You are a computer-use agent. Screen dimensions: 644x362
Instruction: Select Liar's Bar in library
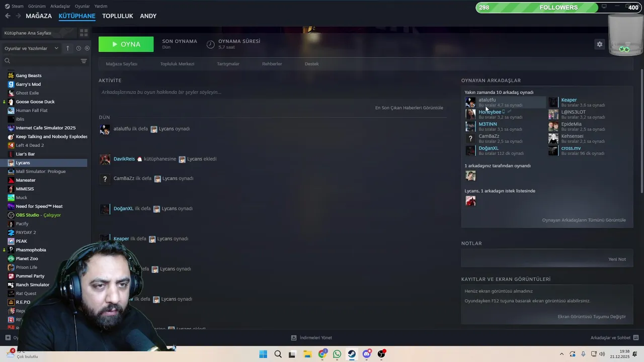pos(25,154)
